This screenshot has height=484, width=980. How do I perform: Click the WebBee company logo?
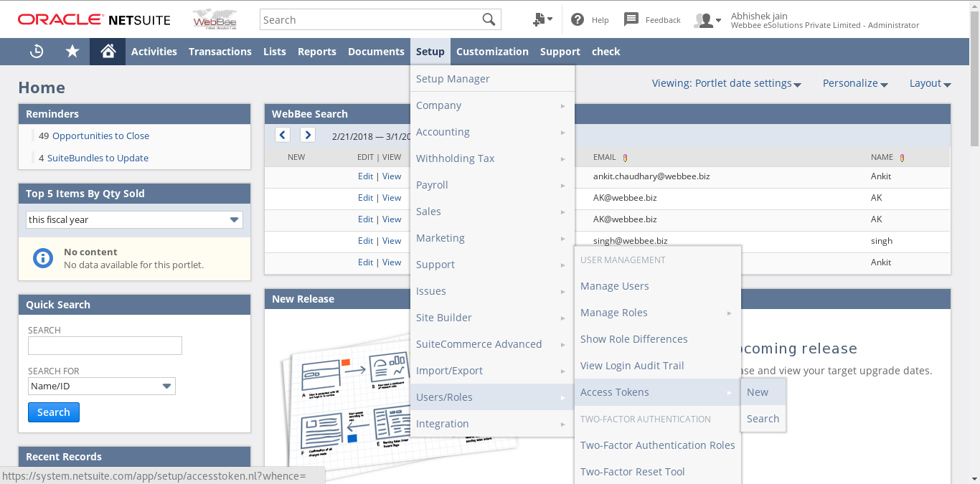(x=215, y=19)
